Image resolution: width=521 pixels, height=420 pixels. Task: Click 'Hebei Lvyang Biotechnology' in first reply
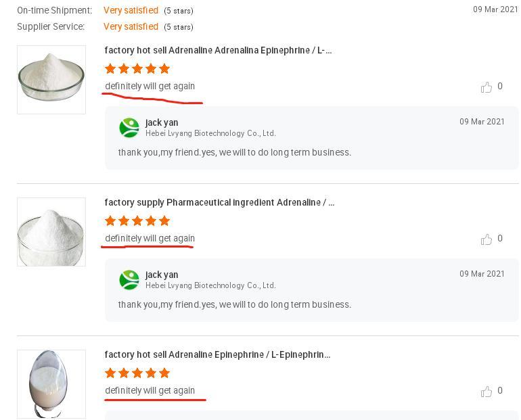[x=210, y=133]
